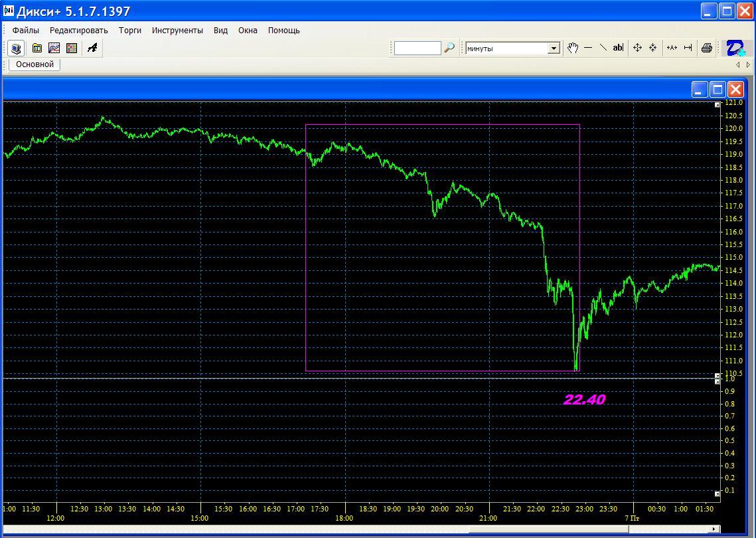Click the 0.5 lower scale label

coord(729,440)
